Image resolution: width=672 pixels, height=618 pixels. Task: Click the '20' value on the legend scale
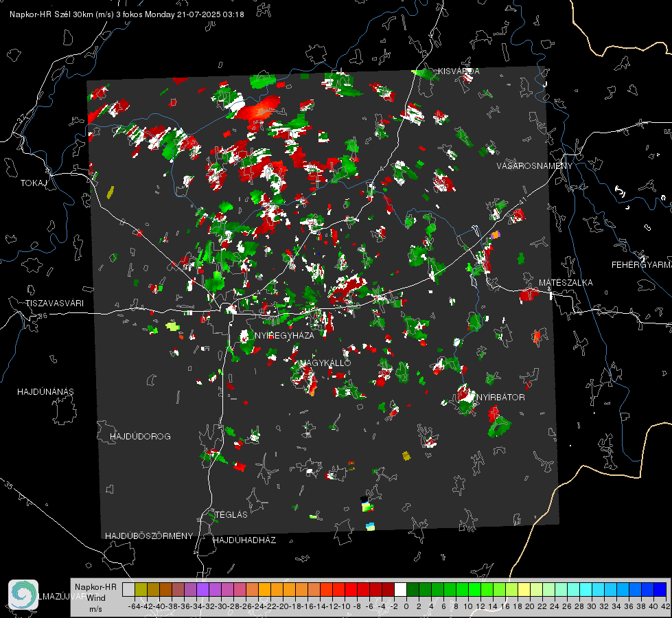tap(530, 606)
